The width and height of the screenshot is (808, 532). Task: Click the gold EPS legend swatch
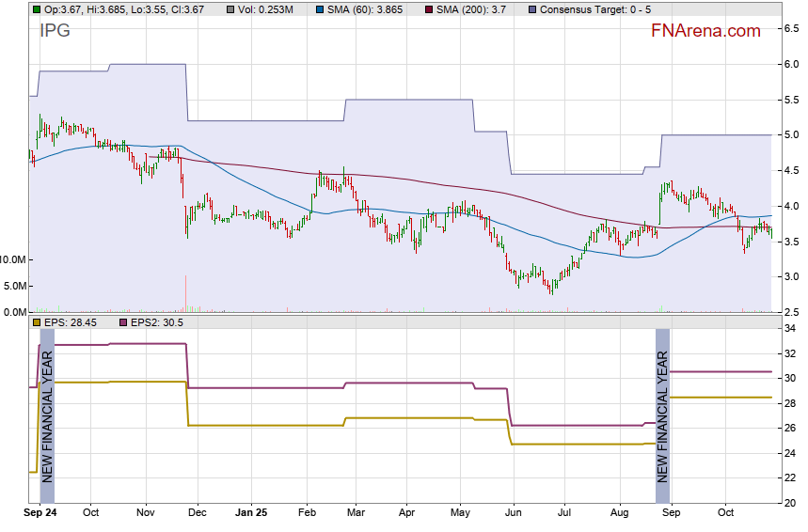37,322
